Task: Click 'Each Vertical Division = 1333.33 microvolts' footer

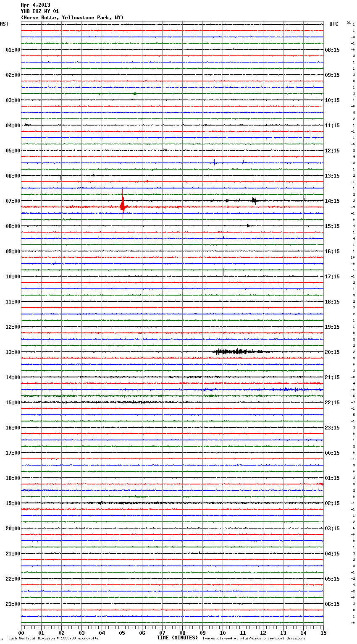Action: pyautogui.click(x=53, y=639)
